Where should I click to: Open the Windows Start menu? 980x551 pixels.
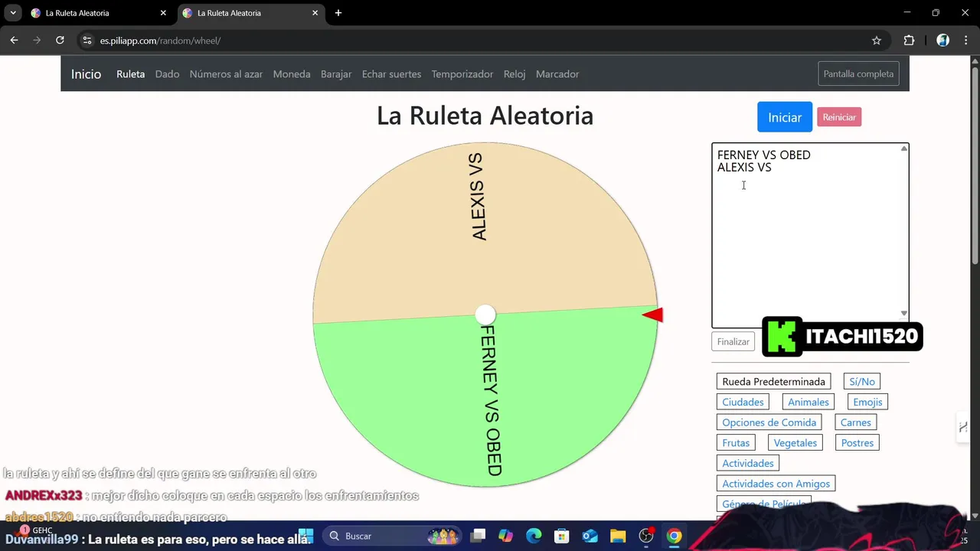click(306, 536)
